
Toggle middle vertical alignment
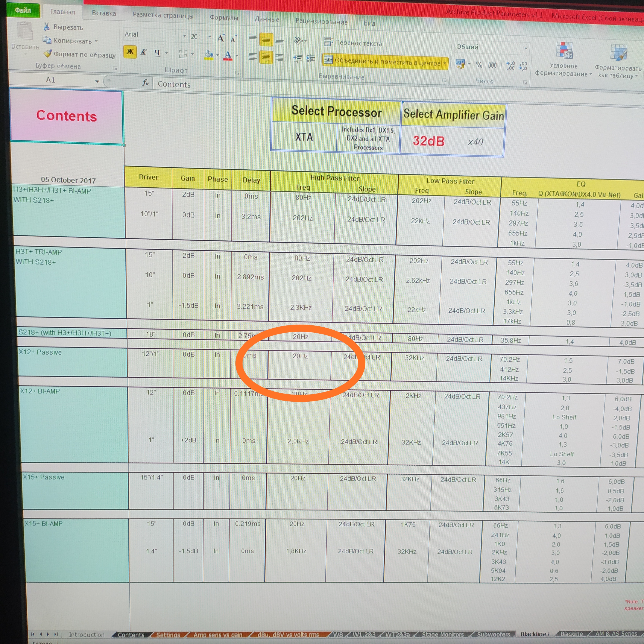(x=266, y=40)
